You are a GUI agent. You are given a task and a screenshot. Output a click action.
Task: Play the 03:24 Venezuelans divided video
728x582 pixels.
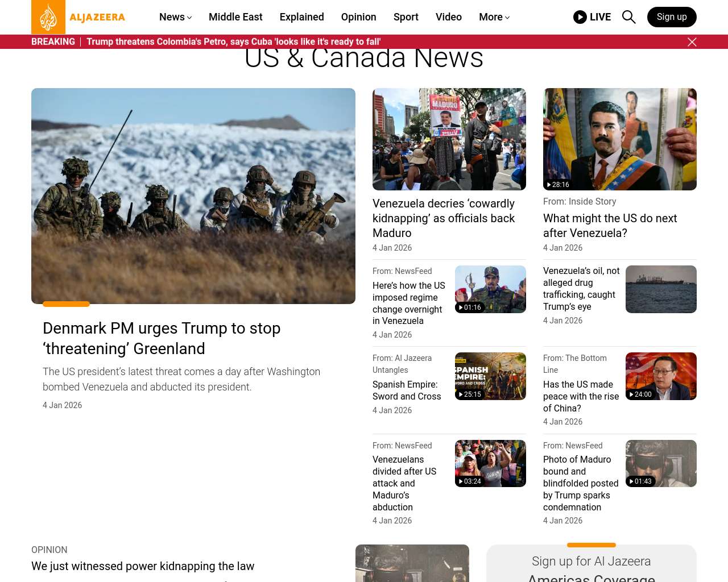(490, 463)
